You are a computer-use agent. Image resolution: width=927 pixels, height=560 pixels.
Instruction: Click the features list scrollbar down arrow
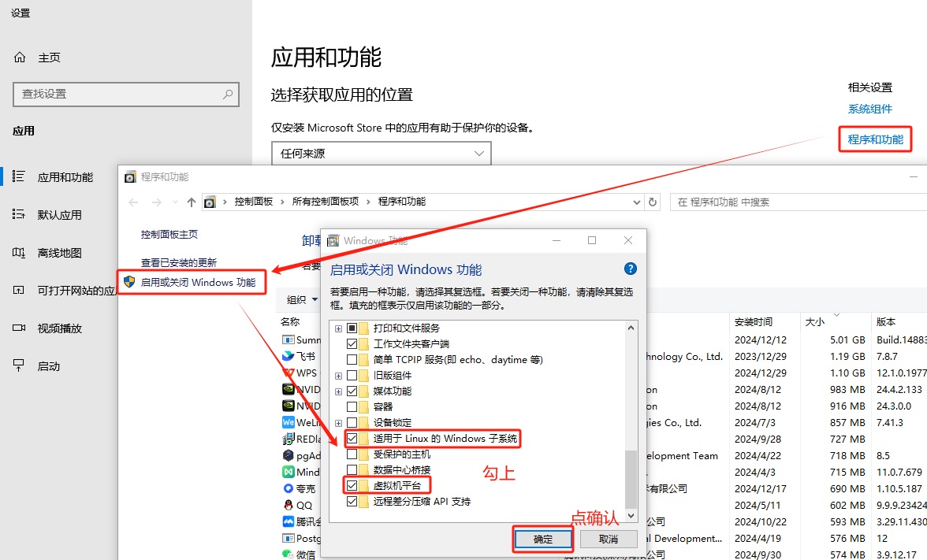[x=630, y=516]
